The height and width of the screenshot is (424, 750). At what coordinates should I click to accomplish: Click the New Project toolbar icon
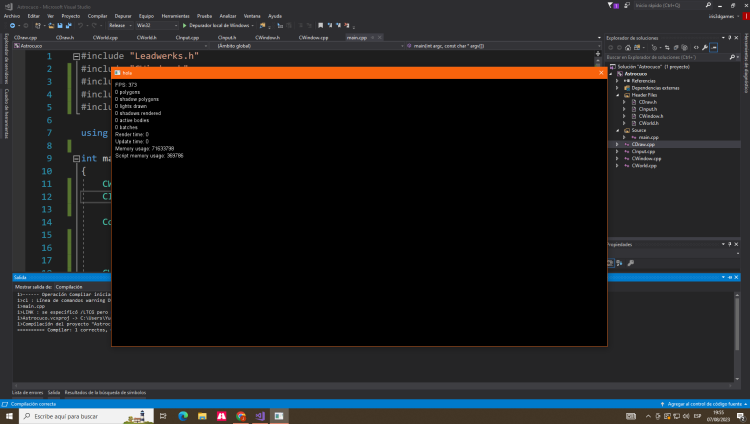(37, 25)
